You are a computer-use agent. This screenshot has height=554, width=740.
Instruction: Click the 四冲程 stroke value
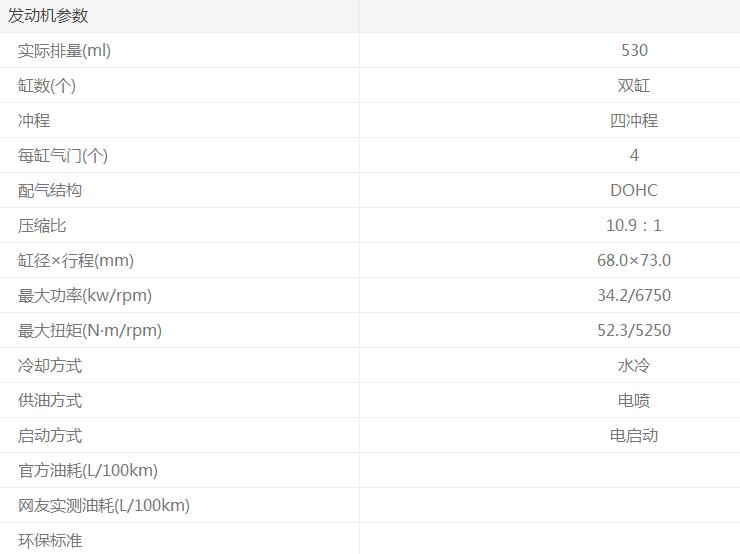pos(634,121)
